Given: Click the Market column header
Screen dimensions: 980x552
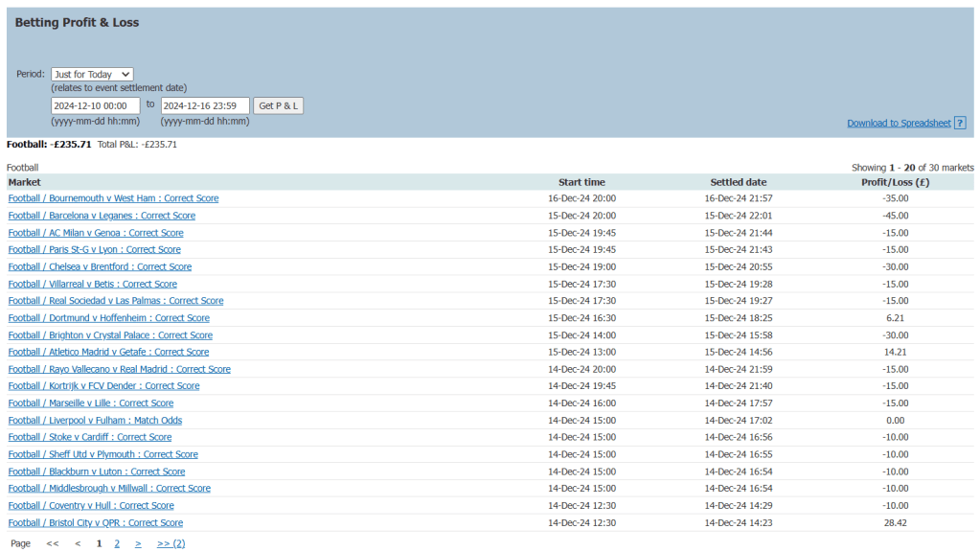Looking at the screenshot, I should tap(25, 182).
